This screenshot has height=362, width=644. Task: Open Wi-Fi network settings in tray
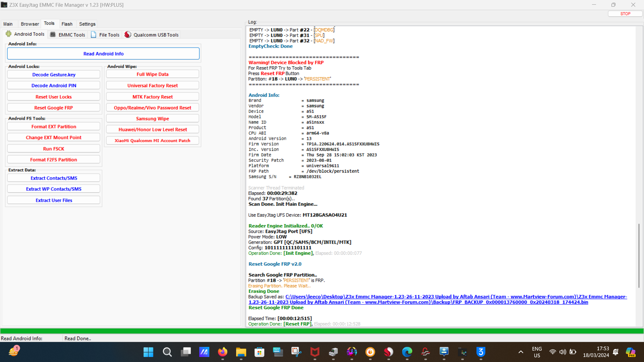tap(552, 352)
